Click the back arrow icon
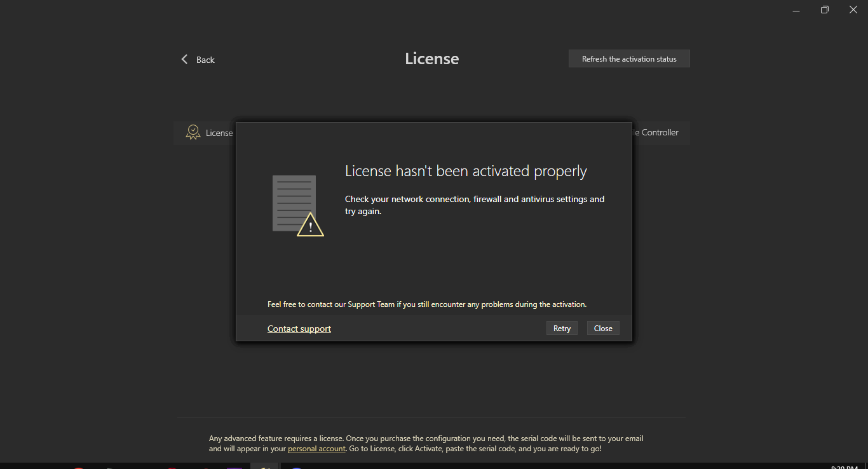Screen dimensions: 868x469 (185, 59)
